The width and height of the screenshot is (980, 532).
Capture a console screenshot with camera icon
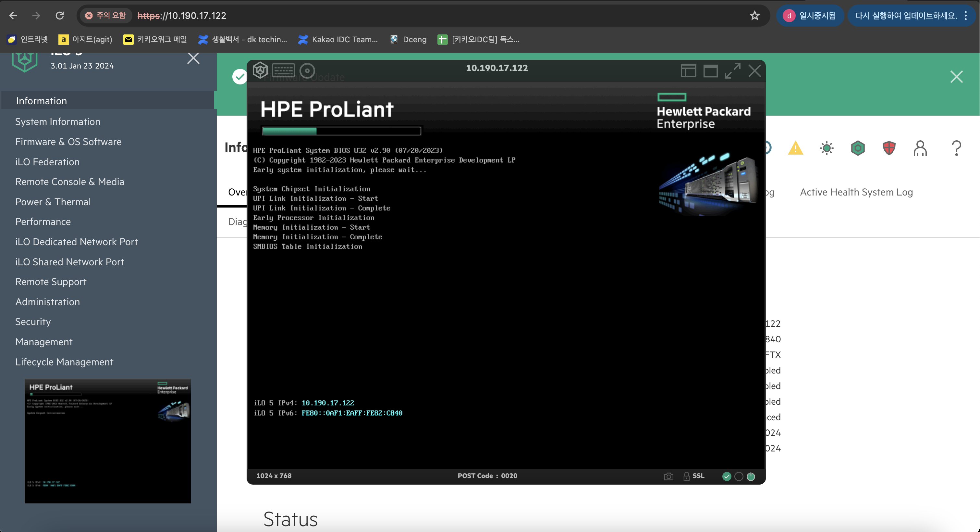coord(668,476)
